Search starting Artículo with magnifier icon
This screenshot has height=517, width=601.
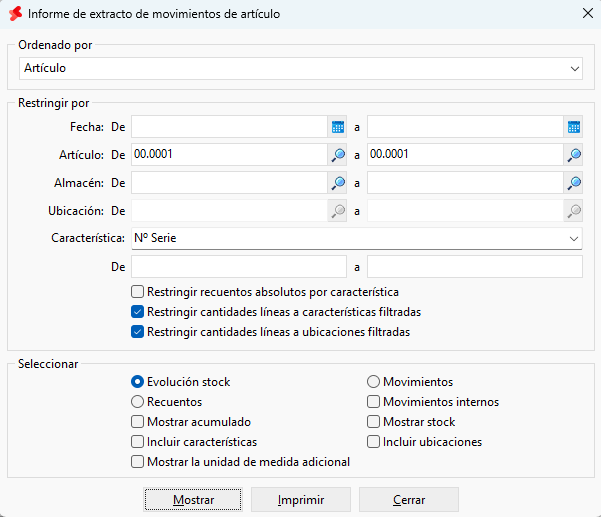pos(337,155)
